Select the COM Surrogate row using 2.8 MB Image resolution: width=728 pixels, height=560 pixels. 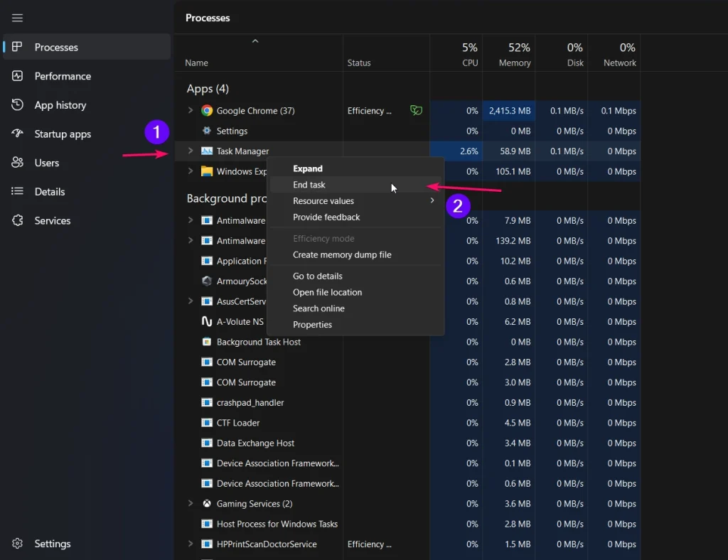pos(407,362)
